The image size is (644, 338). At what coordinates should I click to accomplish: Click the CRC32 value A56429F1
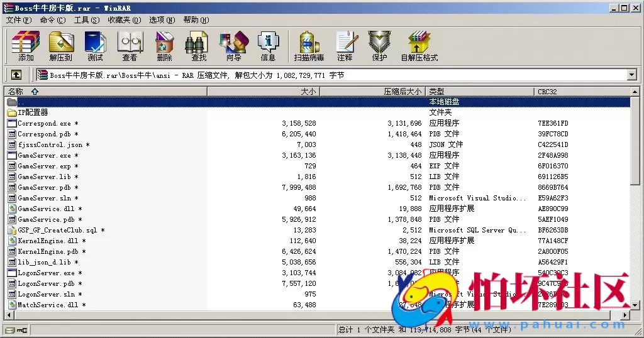pos(553,262)
